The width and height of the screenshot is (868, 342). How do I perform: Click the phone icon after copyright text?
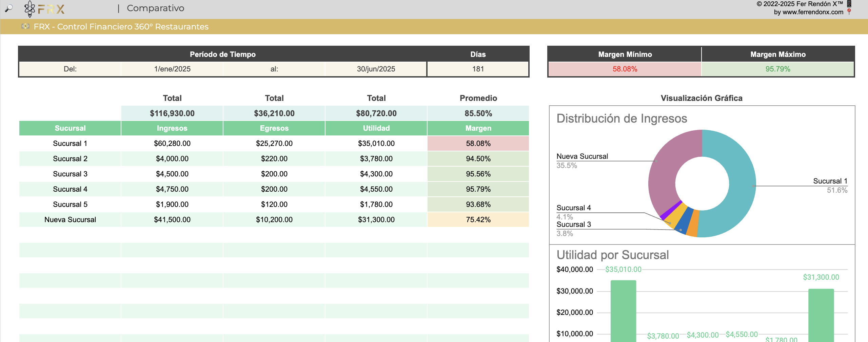point(849,4)
